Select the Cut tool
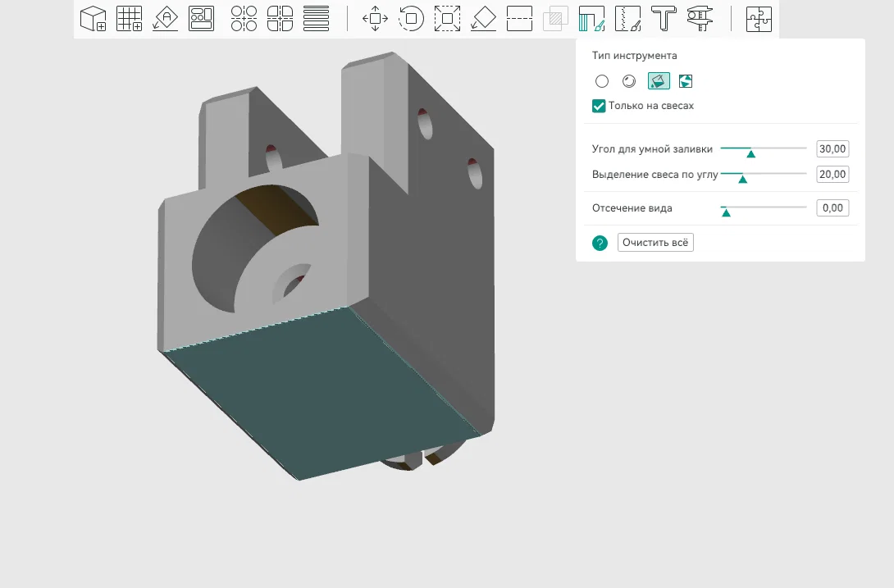This screenshot has width=894, height=588. click(519, 19)
